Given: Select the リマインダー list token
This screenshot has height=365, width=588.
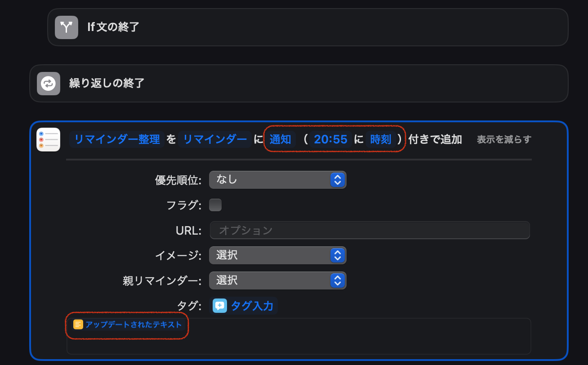Looking at the screenshot, I should (x=215, y=139).
